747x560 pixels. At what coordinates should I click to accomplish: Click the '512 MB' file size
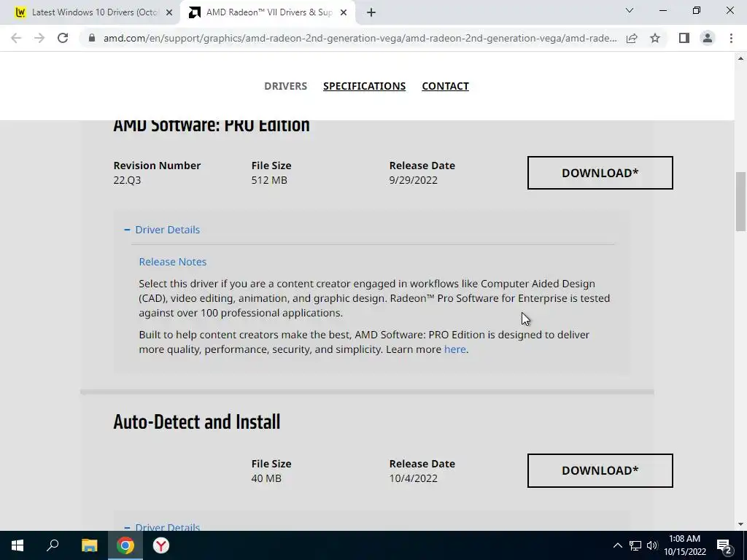[x=269, y=181]
